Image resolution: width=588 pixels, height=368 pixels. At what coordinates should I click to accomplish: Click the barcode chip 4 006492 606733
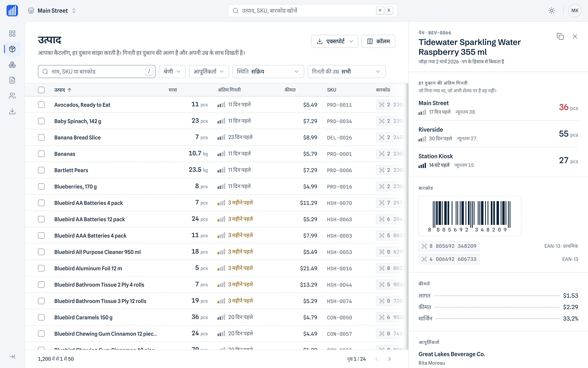point(449,259)
